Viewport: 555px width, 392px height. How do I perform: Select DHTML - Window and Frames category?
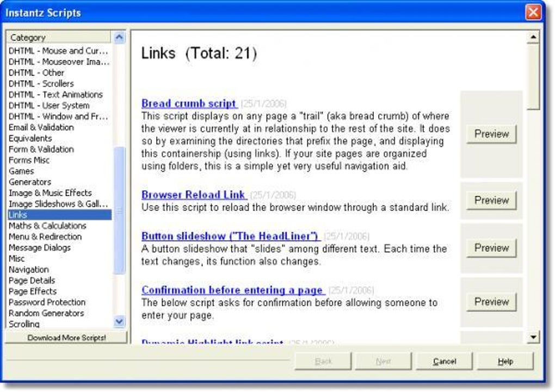(x=58, y=116)
